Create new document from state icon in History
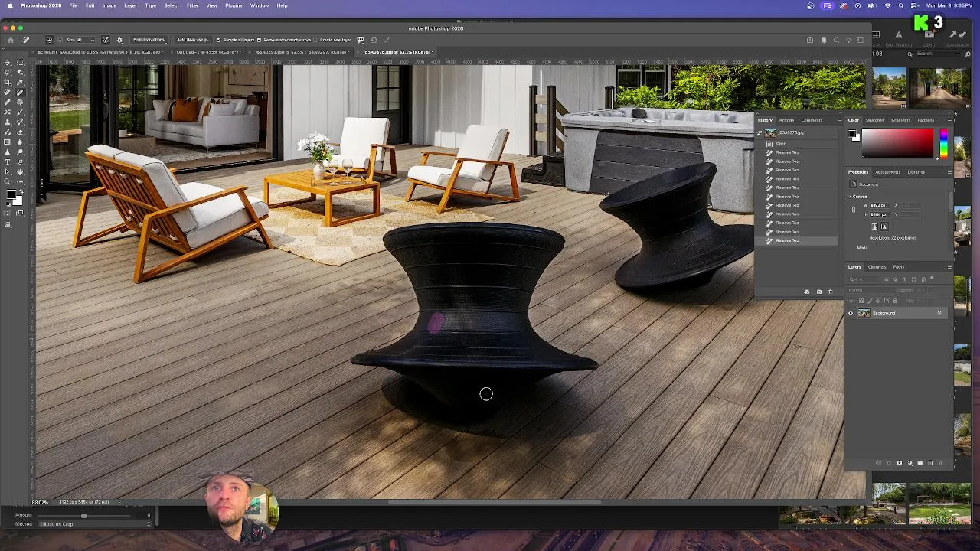The image size is (980, 551). coord(806,292)
